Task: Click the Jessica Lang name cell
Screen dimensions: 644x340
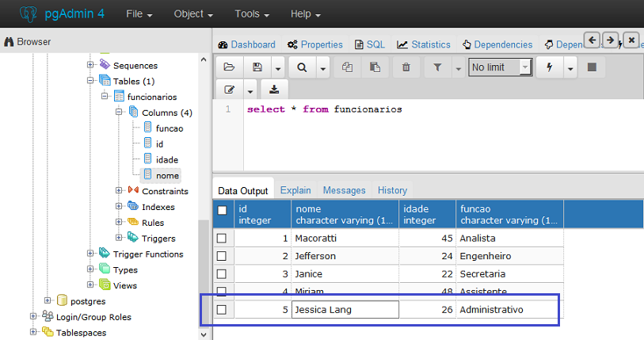Action: (x=345, y=310)
